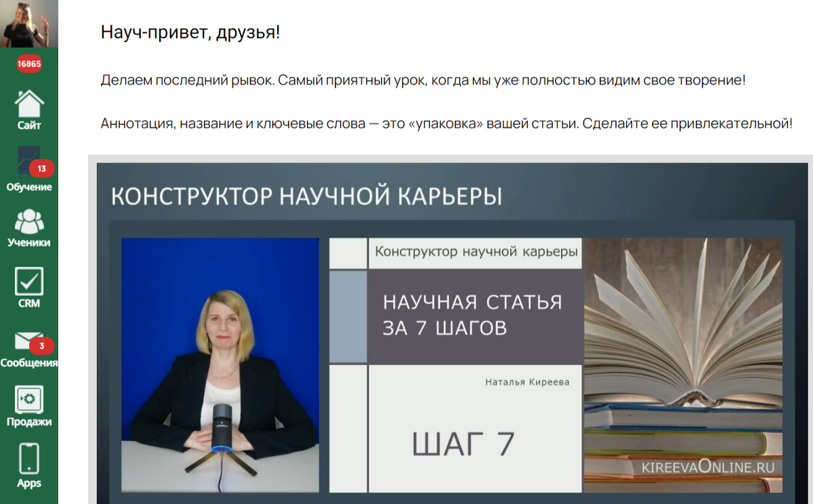
Task: Select the Ученики sidebar label
Action: click(29, 242)
